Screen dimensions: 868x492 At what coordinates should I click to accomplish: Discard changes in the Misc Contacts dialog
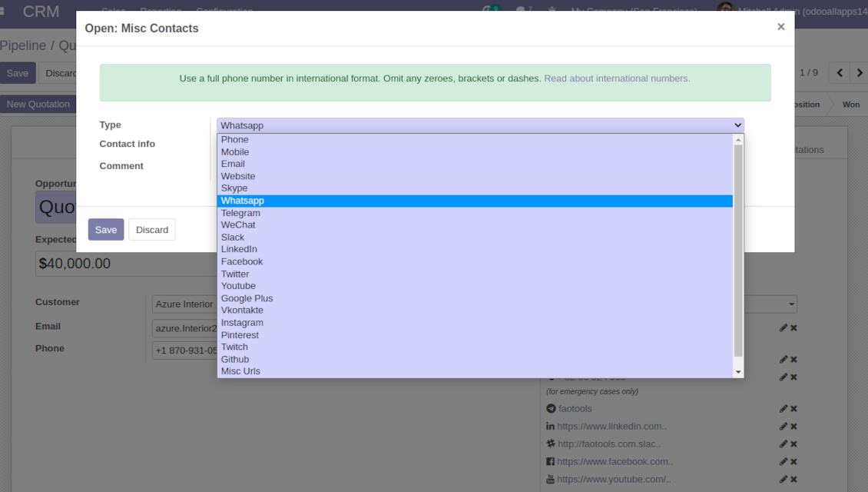pyautogui.click(x=151, y=229)
